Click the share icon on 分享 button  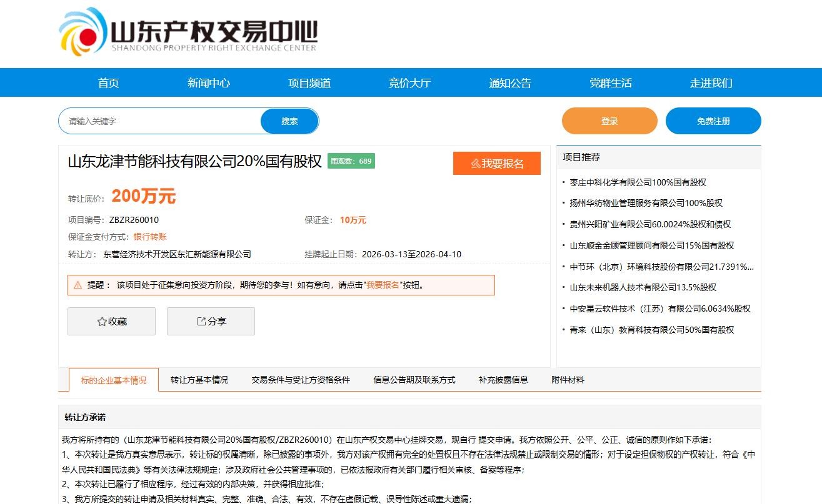pos(201,322)
